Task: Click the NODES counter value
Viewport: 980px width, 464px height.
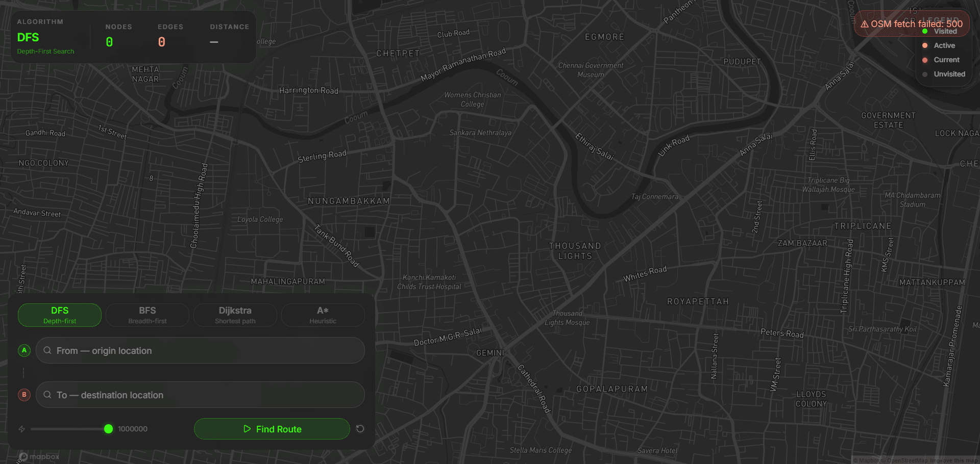Action: (x=109, y=42)
